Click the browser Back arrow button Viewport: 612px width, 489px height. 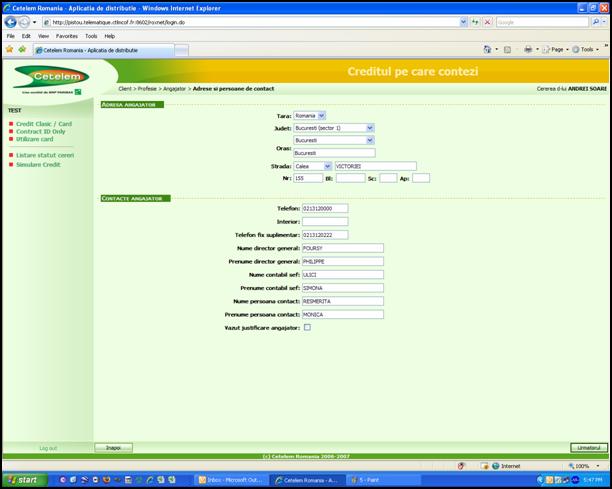point(11,22)
